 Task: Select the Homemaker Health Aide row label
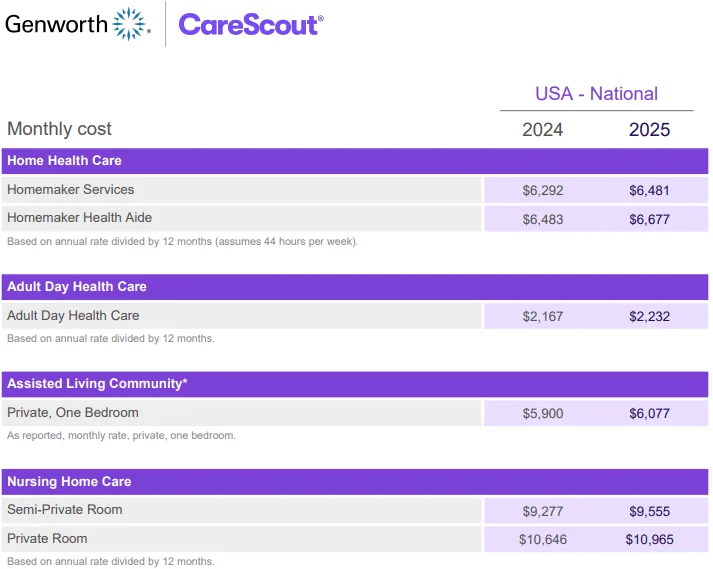pyautogui.click(x=80, y=218)
